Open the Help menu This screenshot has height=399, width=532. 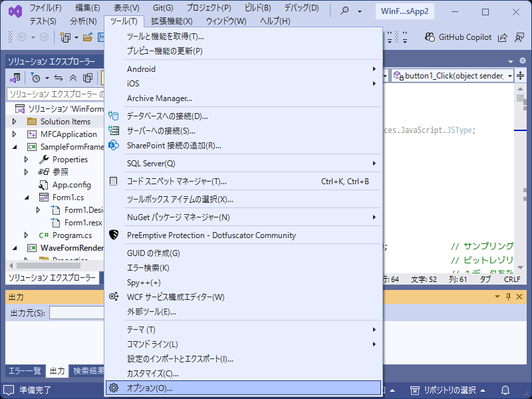pos(275,21)
